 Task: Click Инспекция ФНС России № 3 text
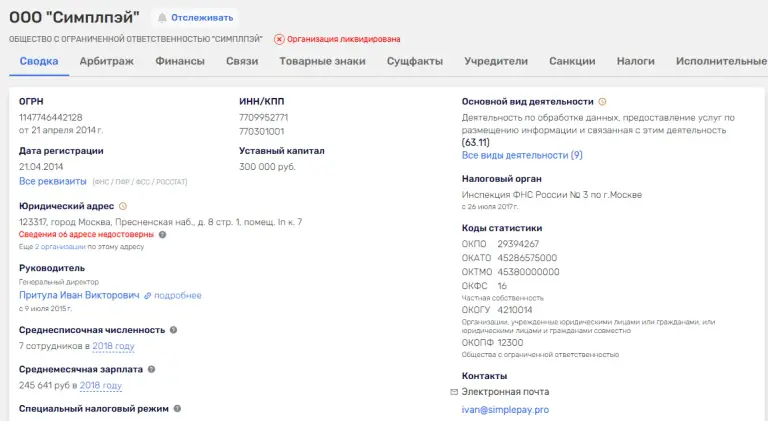[552, 195]
